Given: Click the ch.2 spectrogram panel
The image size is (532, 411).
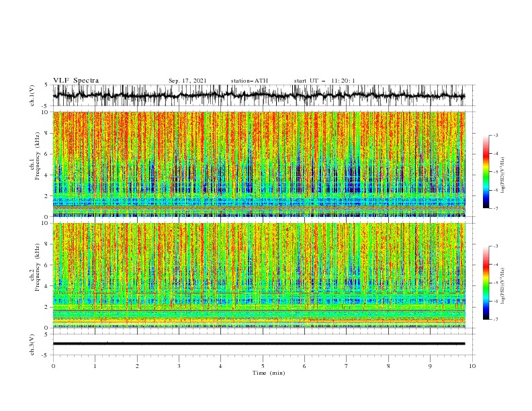Looking at the screenshot, I should click(259, 275).
